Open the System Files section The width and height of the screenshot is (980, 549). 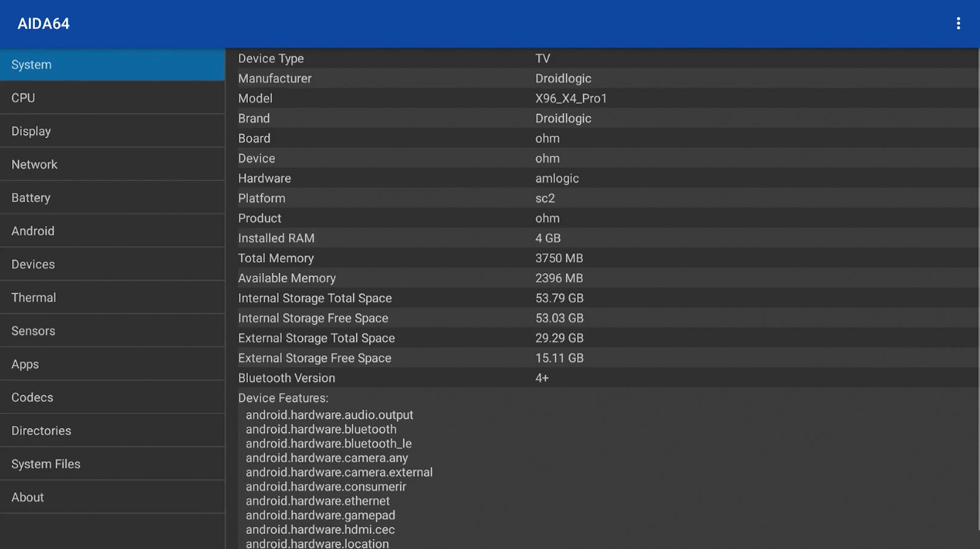click(x=113, y=465)
